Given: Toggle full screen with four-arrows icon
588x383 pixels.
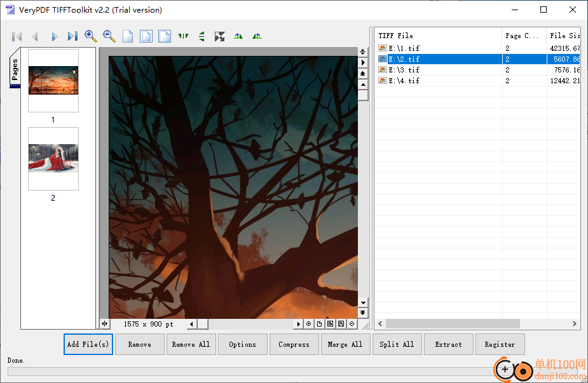Looking at the screenshot, I should (x=220, y=36).
